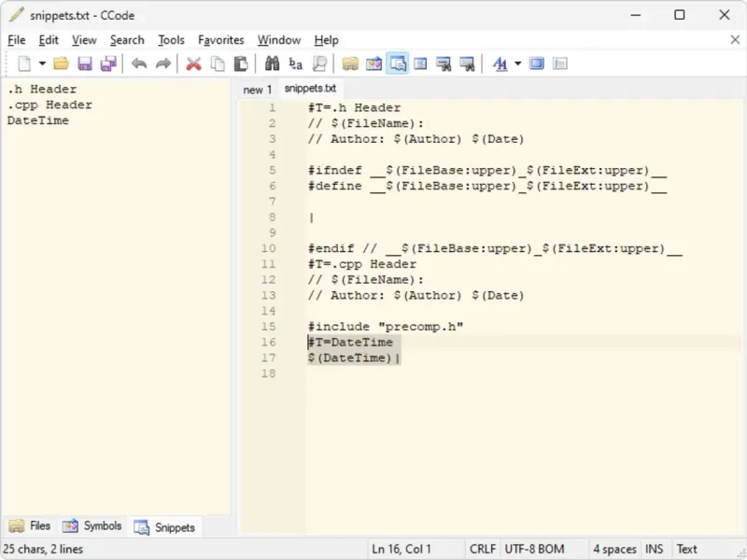Screen dimensions: 747x560
Task: Switch to the Files panel tab
Action: click(x=30, y=525)
